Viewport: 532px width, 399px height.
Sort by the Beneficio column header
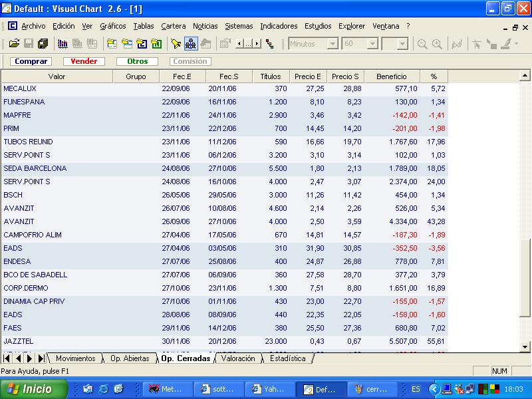coord(392,76)
